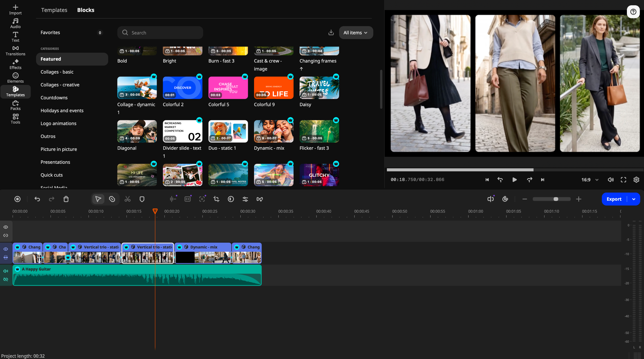Viewport: 644px width, 359px height.
Task: Click the preview playback progress bar
Action: [515, 170]
